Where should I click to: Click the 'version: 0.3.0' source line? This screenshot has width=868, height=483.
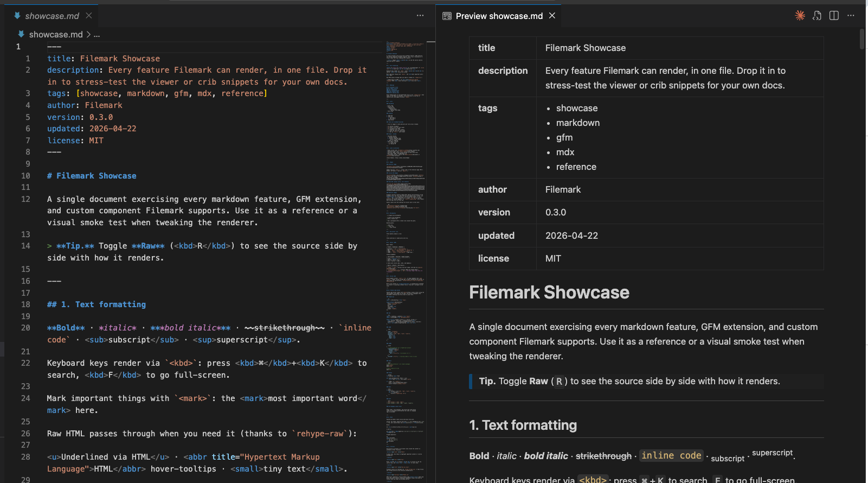pyautogui.click(x=80, y=117)
